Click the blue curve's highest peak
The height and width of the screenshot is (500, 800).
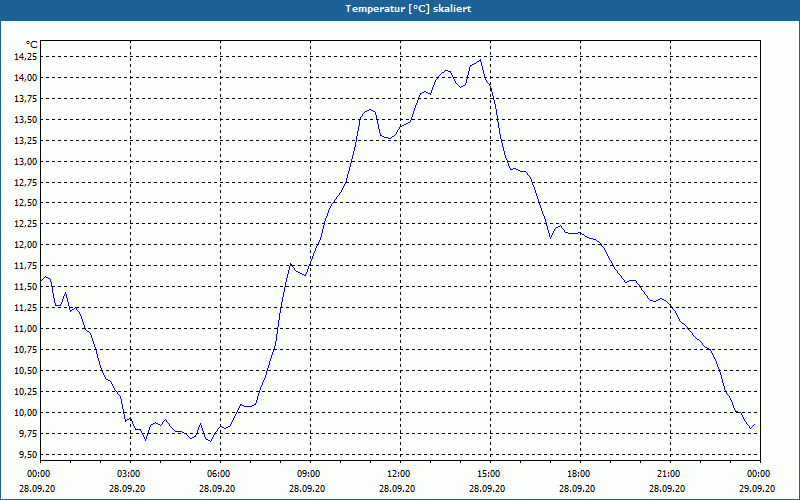click(x=480, y=60)
